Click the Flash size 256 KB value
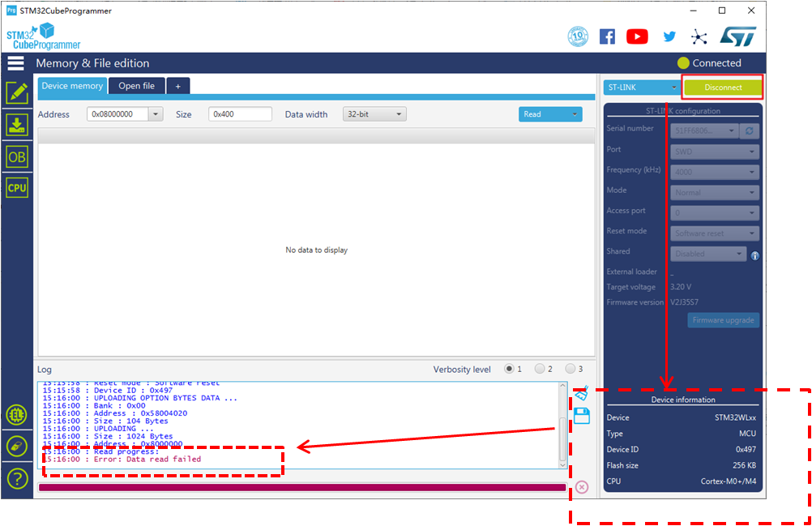 [744, 465]
